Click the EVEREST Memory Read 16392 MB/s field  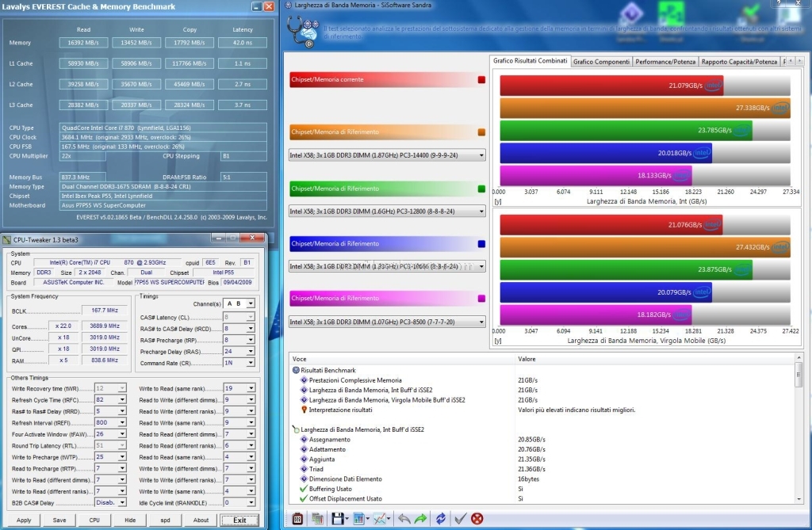pyautogui.click(x=83, y=43)
